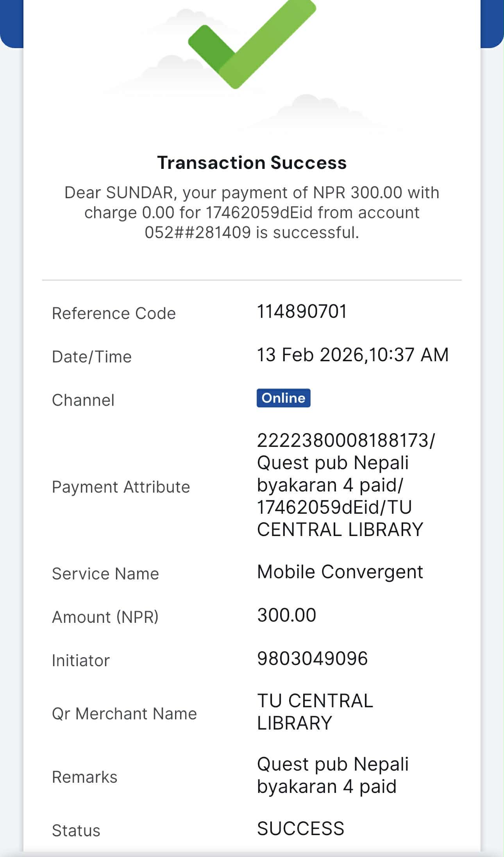Image resolution: width=504 pixels, height=857 pixels.
Task: Click initiator number 9803049096
Action: (312, 658)
